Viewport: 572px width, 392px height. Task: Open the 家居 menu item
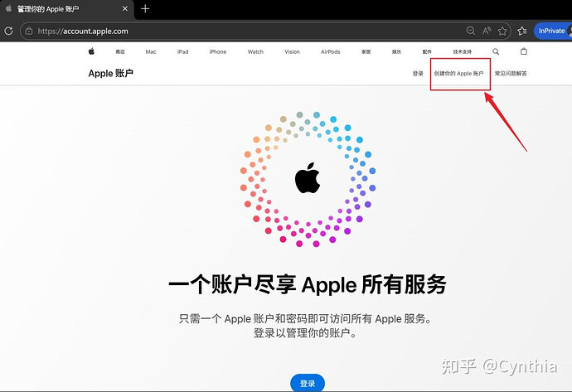(366, 51)
